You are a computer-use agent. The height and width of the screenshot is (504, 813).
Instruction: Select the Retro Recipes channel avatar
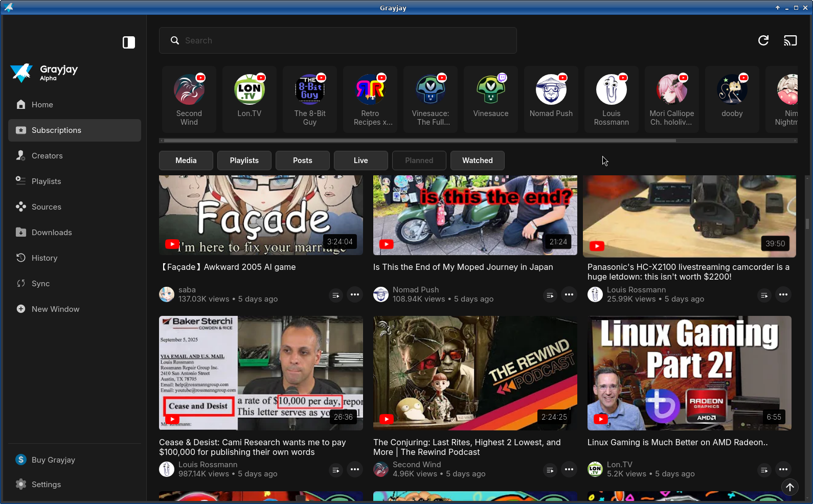370,89
